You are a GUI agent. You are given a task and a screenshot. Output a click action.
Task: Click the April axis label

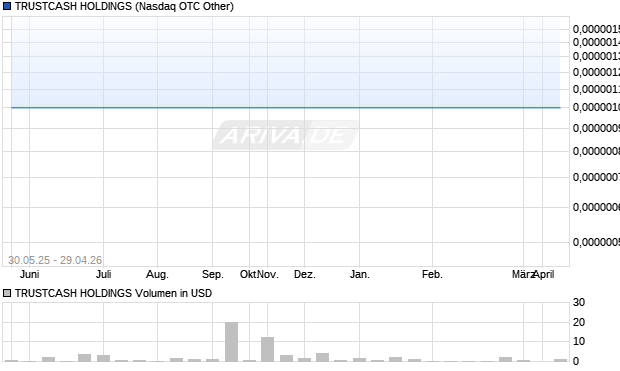(544, 274)
